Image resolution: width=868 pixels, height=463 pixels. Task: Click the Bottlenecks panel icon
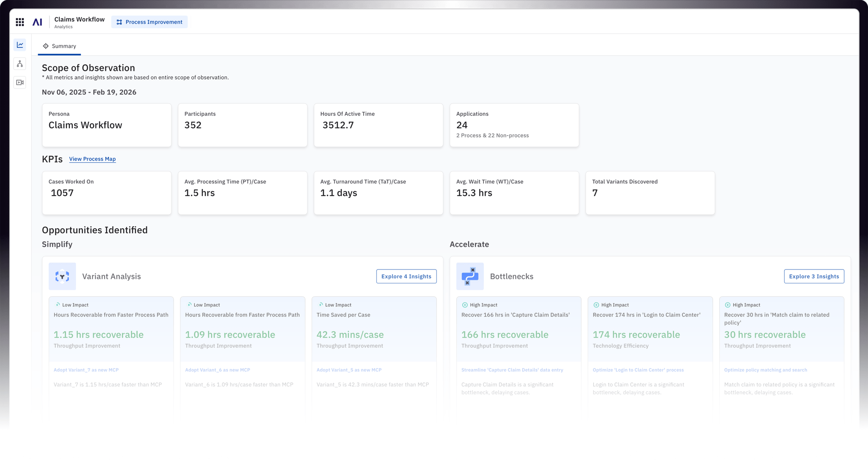(x=470, y=276)
